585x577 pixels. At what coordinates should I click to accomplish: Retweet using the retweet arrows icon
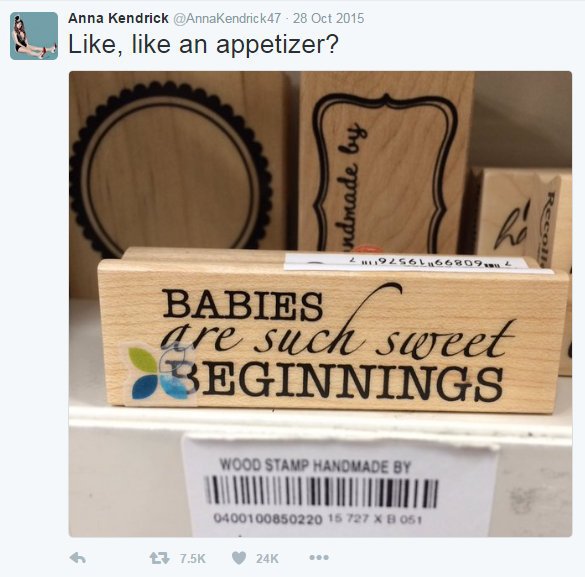pyautogui.click(x=159, y=558)
